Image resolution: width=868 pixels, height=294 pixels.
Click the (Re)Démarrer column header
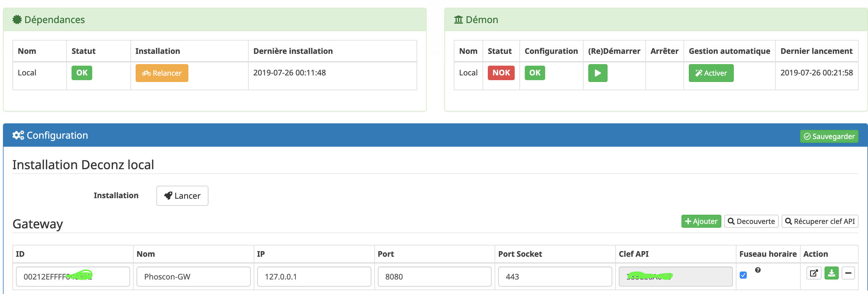click(614, 51)
